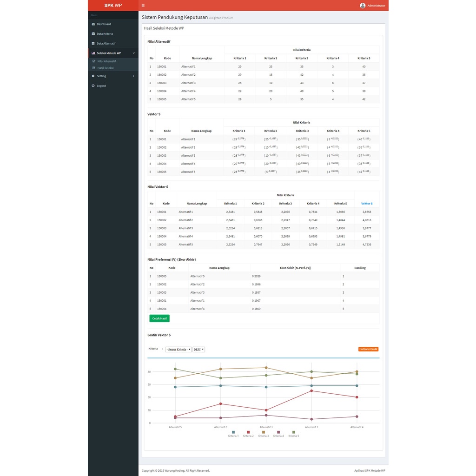The height and width of the screenshot is (476, 476).
Task: Click the Data Kriteria briefcase icon
Action: [93, 34]
